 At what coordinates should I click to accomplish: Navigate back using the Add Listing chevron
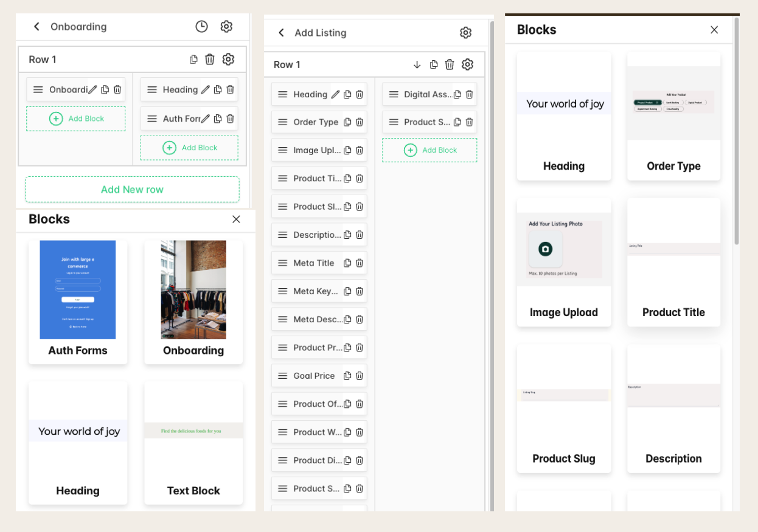click(x=280, y=32)
